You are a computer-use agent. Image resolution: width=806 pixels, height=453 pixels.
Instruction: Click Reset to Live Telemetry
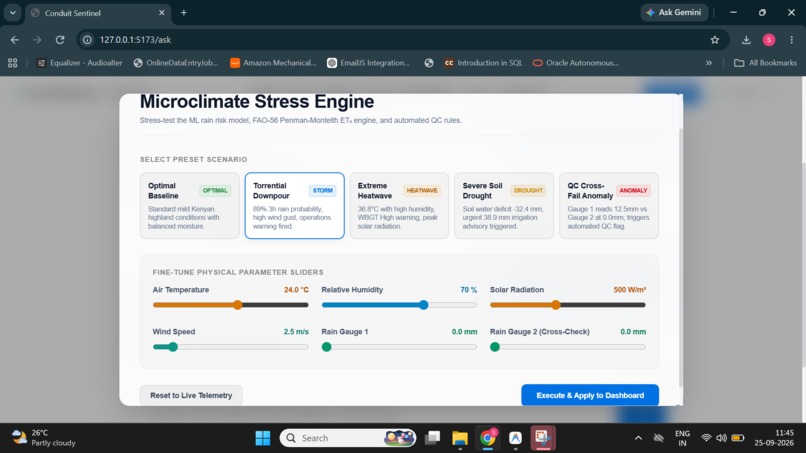click(191, 395)
